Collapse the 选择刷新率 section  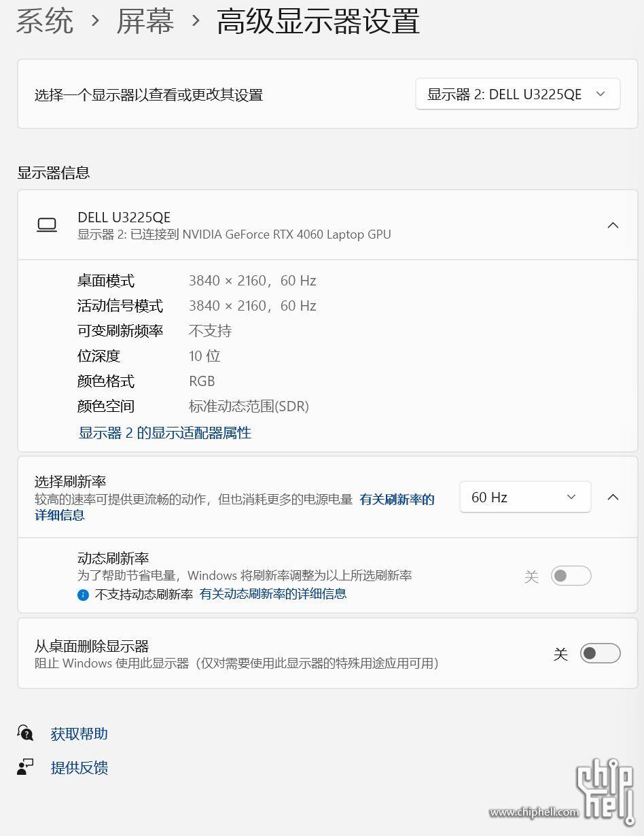(x=613, y=498)
